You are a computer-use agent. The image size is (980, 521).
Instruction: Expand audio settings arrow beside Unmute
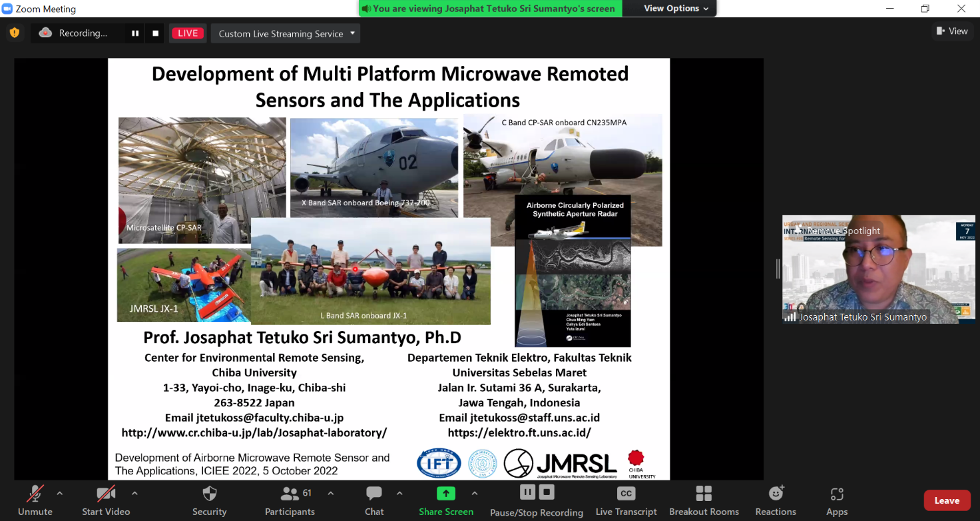(x=60, y=494)
